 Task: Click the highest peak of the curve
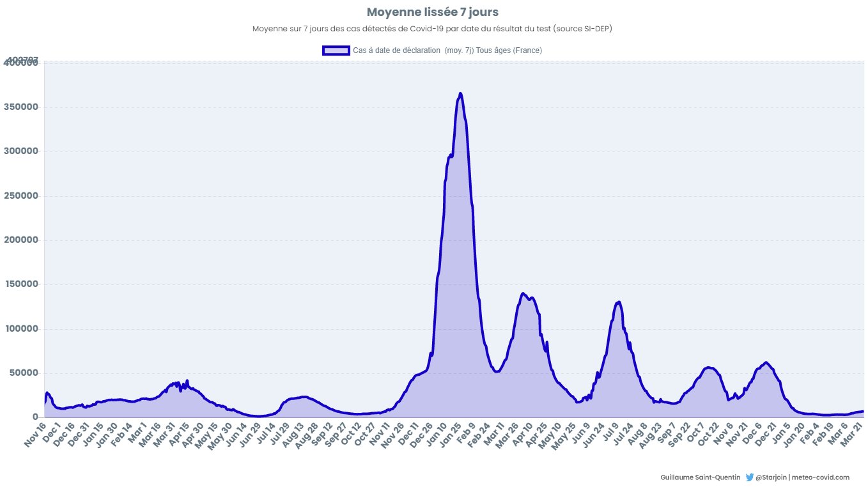click(460, 93)
